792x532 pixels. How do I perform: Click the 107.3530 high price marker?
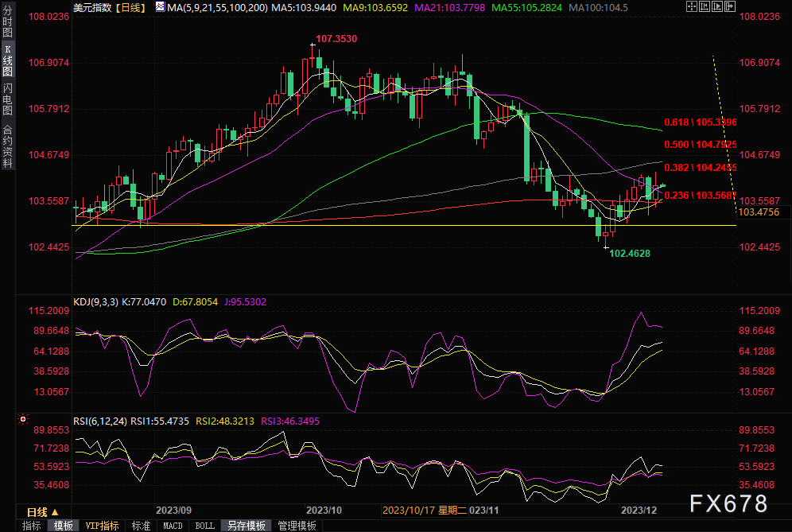click(336, 38)
